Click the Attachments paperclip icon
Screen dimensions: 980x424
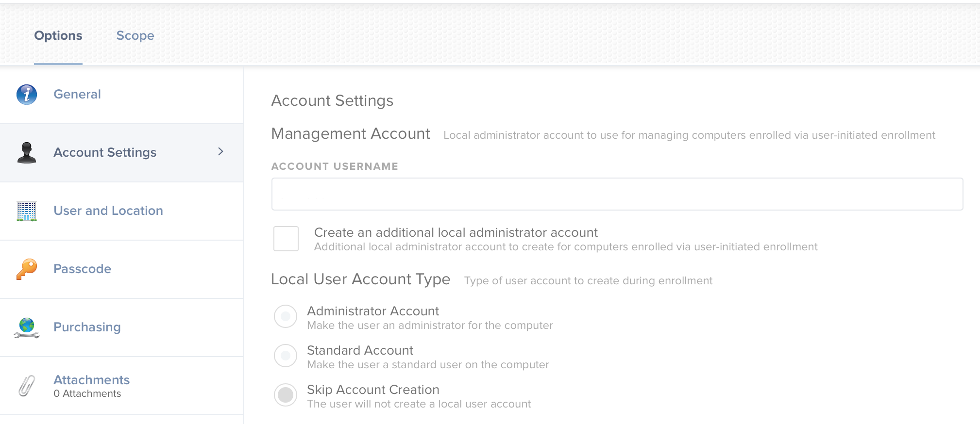27,386
